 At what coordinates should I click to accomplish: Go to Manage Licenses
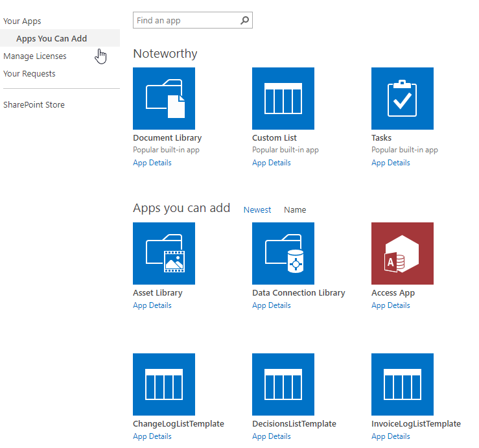(x=35, y=56)
